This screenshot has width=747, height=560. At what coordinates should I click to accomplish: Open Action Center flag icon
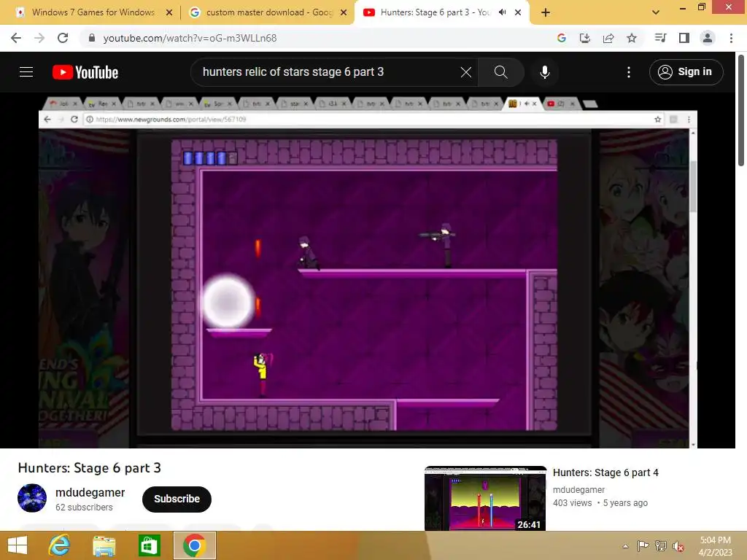click(643, 546)
